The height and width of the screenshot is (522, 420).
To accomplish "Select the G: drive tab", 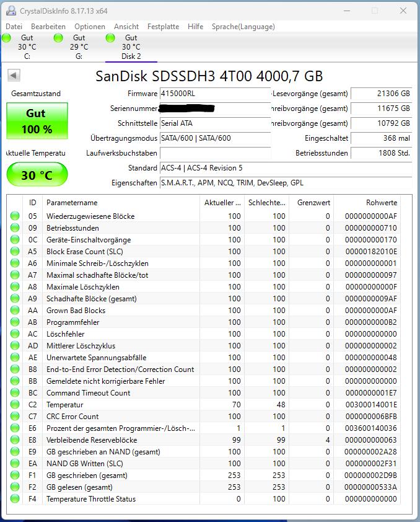I will (79, 47).
